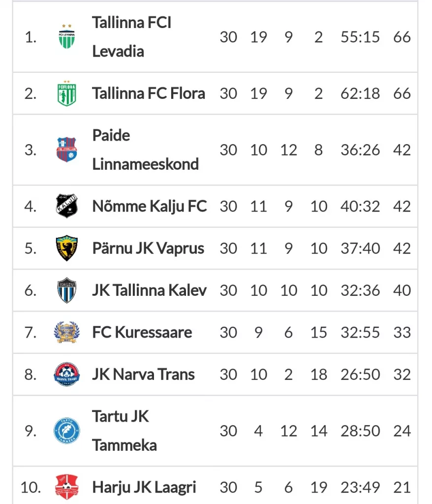Select the Paide Linnameeskond team name
Image resolution: width=432 pixels, height=504 pixels.
pos(145,150)
